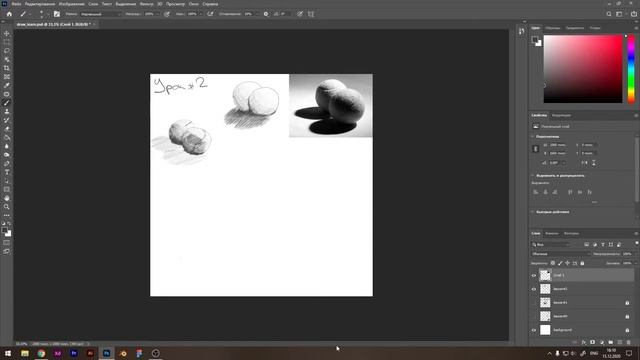Toggle lock transparent pixels
Screen dimensions: 640x360
point(553,263)
